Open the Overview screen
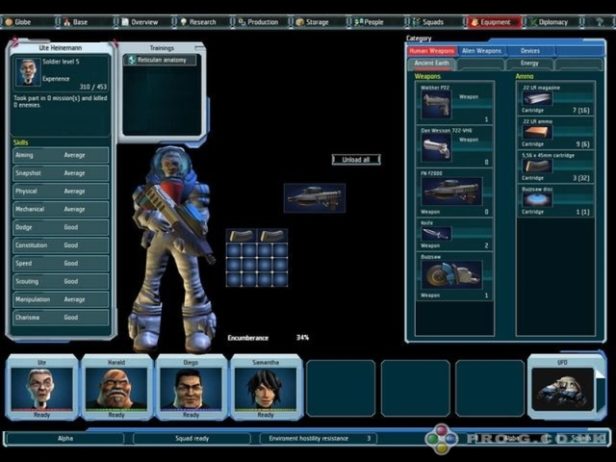This screenshot has height=462, width=616. coord(144,22)
